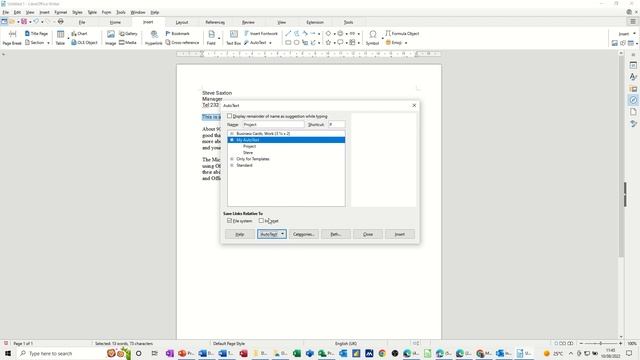
Task: Open the sidebar Navigator icon
Action: click(633, 100)
